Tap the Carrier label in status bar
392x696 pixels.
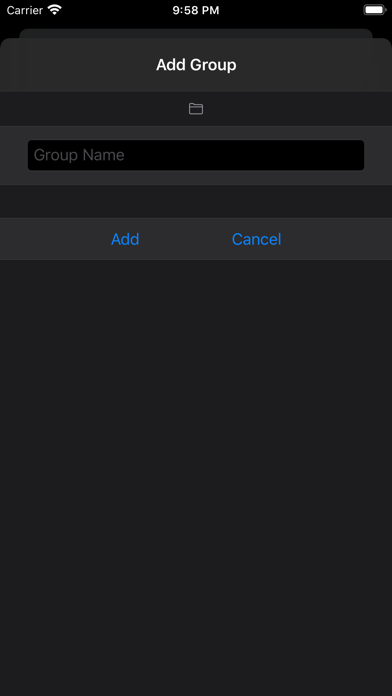click(x=25, y=10)
